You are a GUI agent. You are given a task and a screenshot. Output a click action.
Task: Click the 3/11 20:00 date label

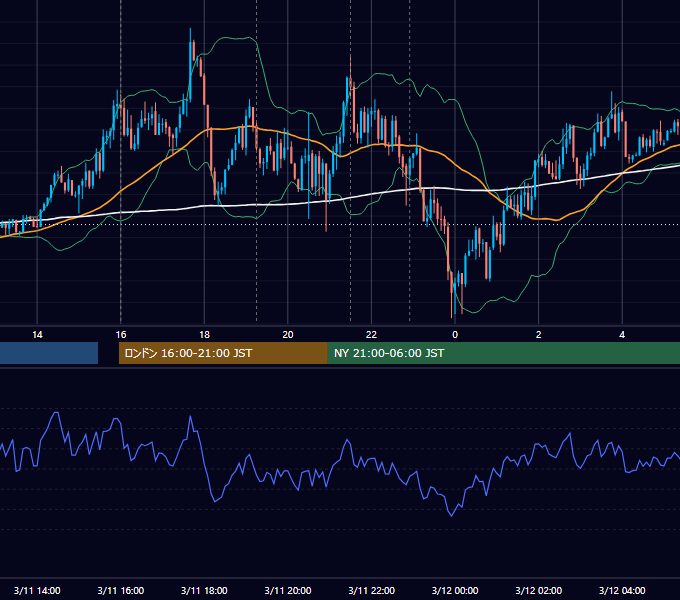(288, 590)
